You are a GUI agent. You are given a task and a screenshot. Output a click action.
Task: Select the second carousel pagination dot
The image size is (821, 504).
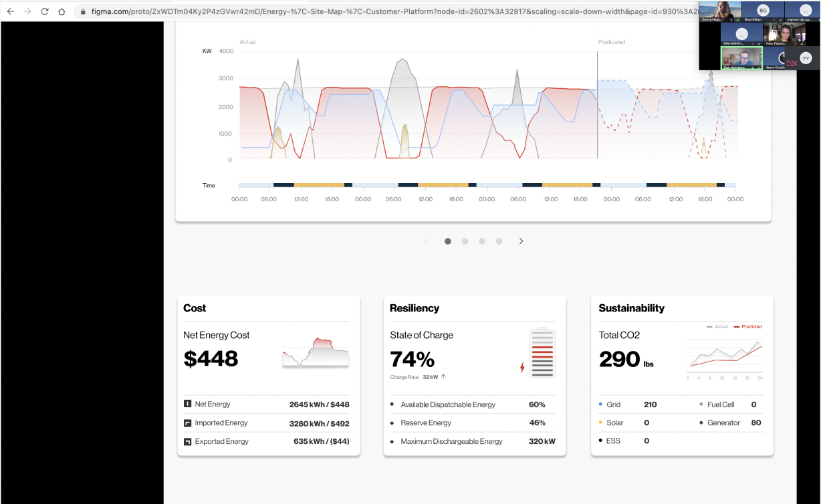coord(465,241)
